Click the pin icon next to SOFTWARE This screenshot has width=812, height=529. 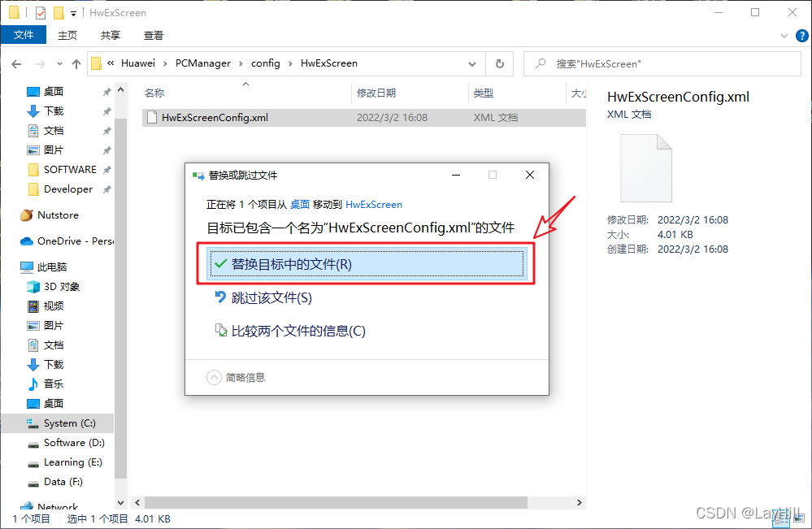pos(106,170)
